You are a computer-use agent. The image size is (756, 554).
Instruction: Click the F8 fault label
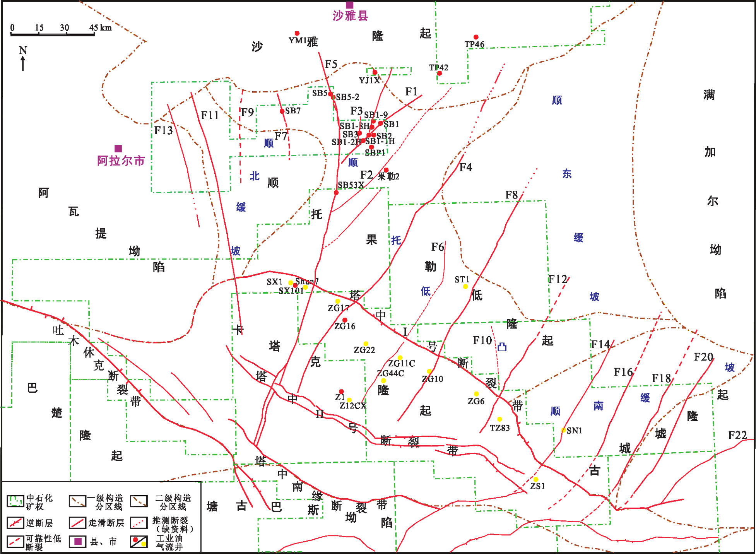click(x=511, y=195)
